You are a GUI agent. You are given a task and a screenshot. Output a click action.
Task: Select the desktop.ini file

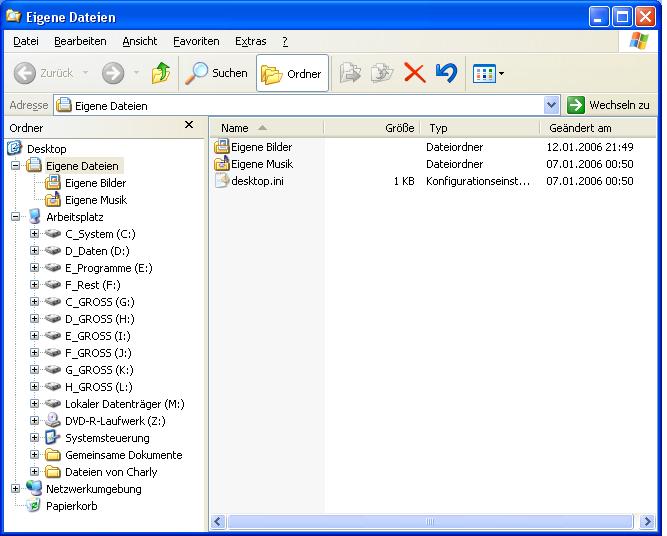click(249, 181)
